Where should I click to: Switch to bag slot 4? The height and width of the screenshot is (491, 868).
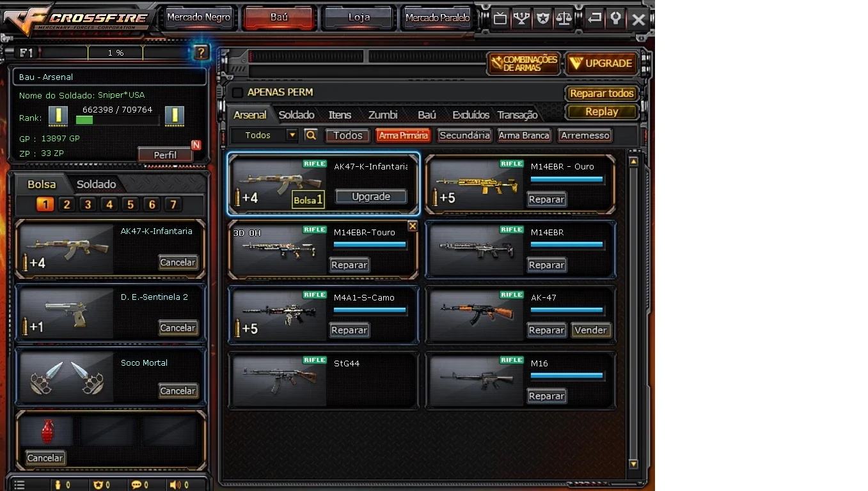coord(109,205)
